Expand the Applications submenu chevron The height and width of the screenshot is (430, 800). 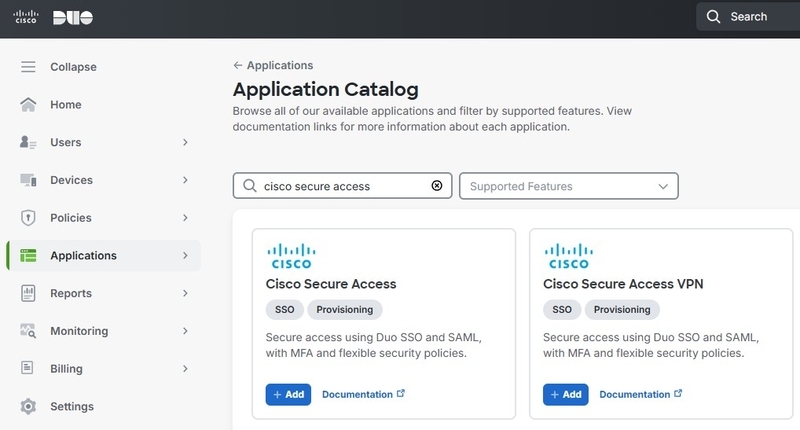coord(185,256)
